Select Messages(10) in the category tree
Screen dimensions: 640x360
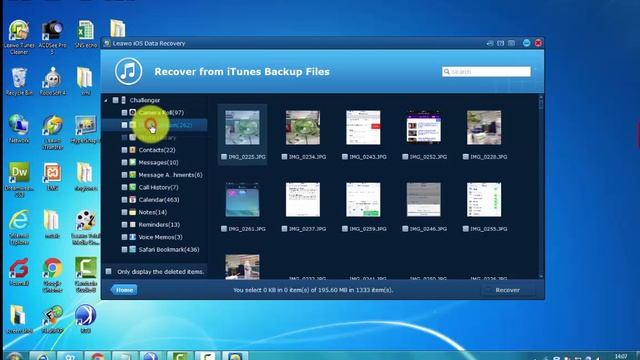point(158,162)
